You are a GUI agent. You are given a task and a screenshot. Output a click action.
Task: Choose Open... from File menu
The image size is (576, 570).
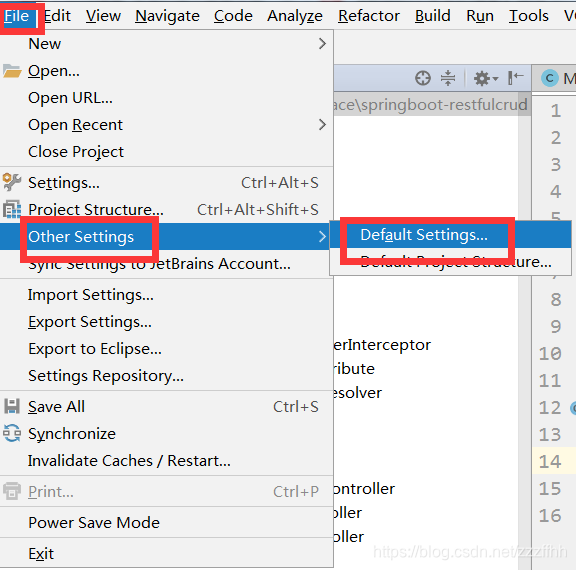166,71
